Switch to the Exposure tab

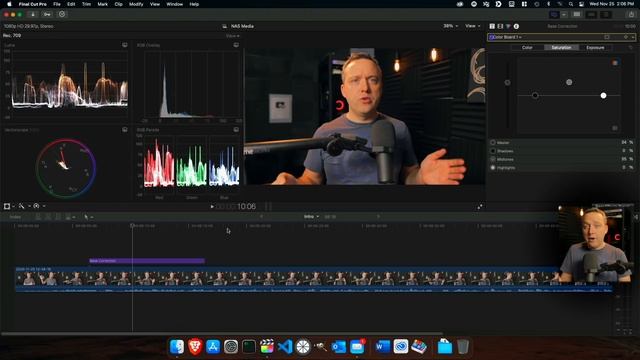coord(595,48)
